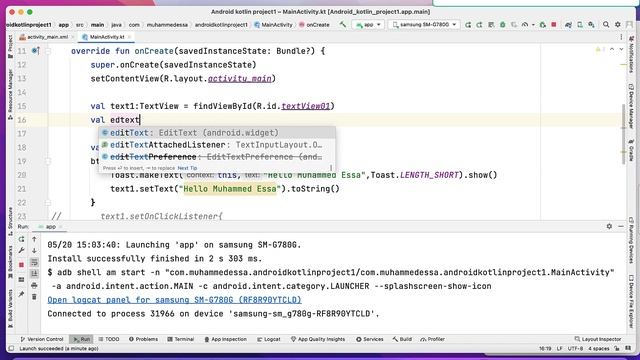The height and width of the screenshot is (360, 640).
Task: Open the Project tool window sidebar
Action: [x=10, y=46]
